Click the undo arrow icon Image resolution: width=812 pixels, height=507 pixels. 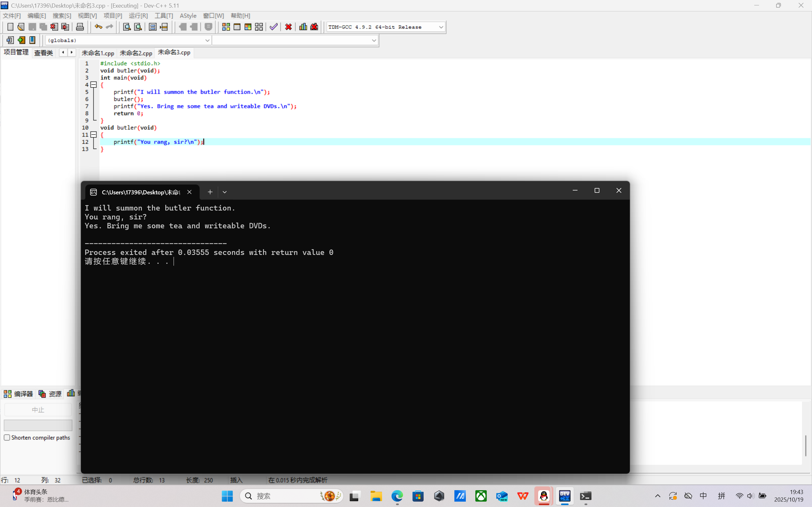[x=98, y=27]
